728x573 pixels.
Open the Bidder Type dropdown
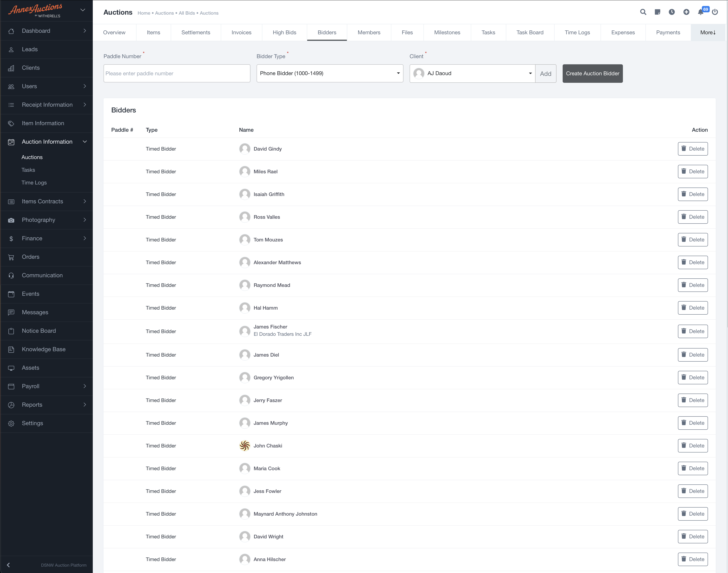pyautogui.click(x=330, y=73)
